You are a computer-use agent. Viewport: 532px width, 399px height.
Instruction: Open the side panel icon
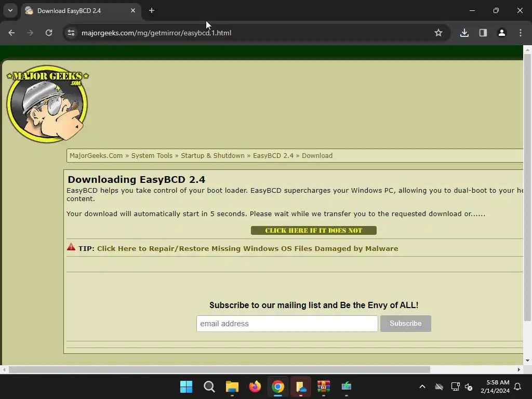click(483, 33)
